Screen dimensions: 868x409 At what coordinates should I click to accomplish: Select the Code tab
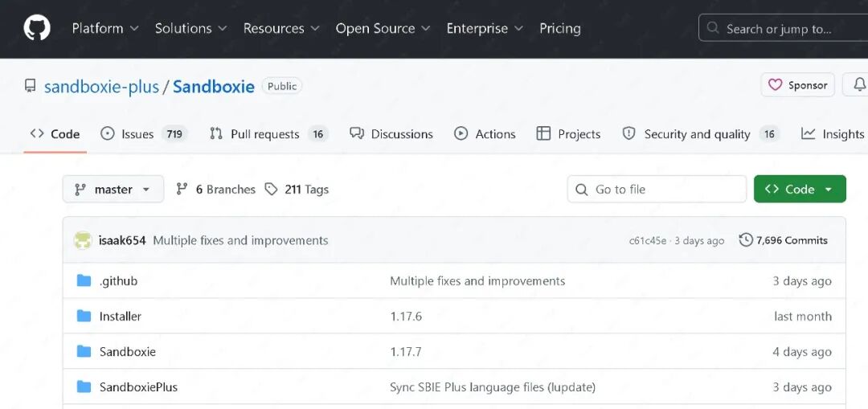point(55,134)
